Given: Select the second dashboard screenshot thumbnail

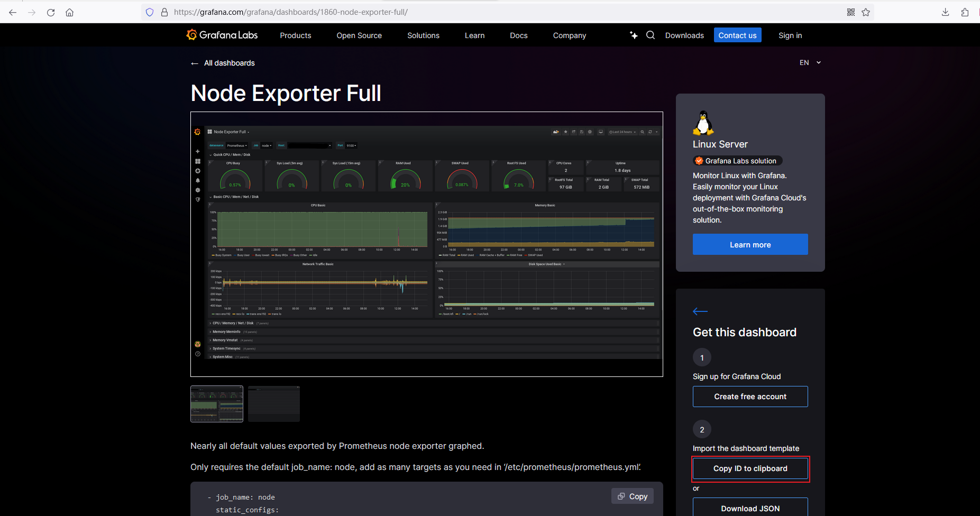Looking at the screenshot, I should point(274,404).
